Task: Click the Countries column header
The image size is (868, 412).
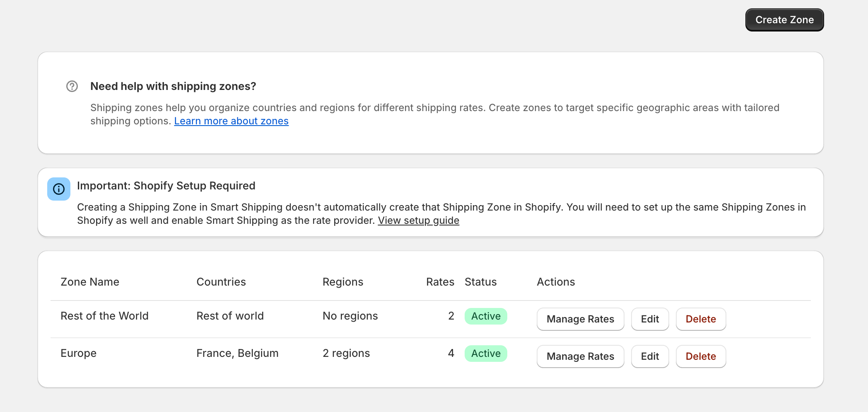Action: pos(221,282)
